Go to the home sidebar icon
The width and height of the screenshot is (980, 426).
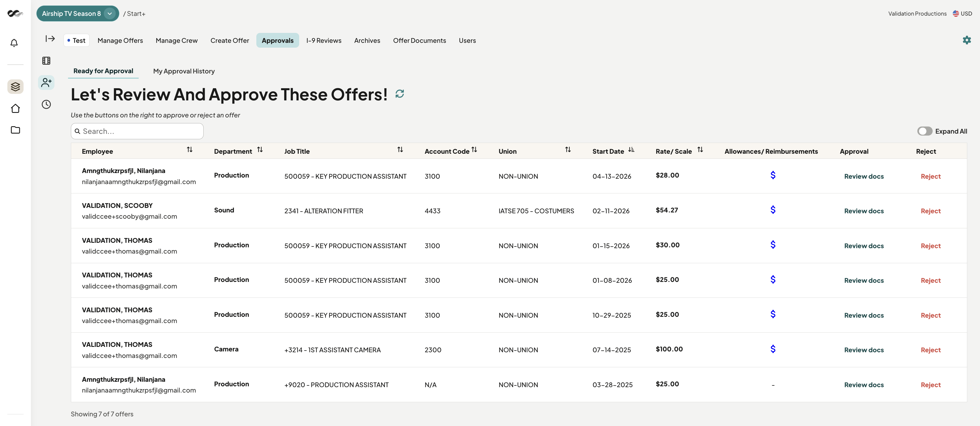click(x=15, y=108)
